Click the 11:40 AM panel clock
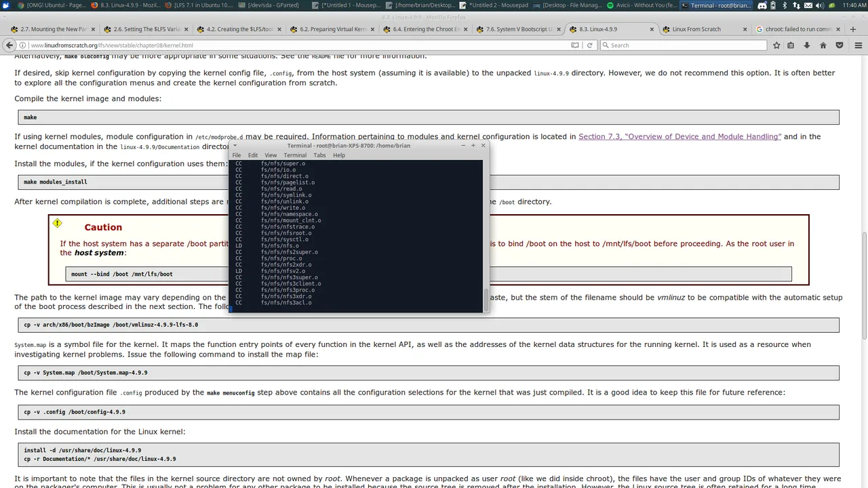 tap(854, 5)
